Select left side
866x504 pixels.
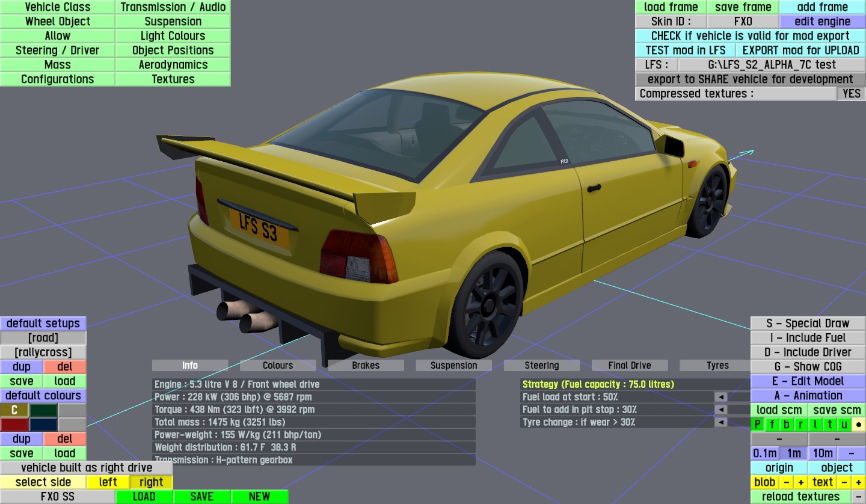(x=108, y=482)
